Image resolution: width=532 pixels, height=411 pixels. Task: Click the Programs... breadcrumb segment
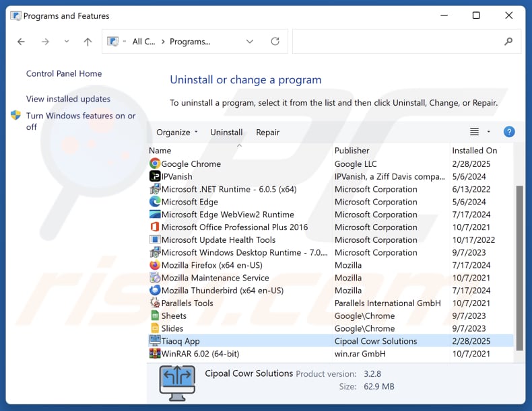coord(190,41)
